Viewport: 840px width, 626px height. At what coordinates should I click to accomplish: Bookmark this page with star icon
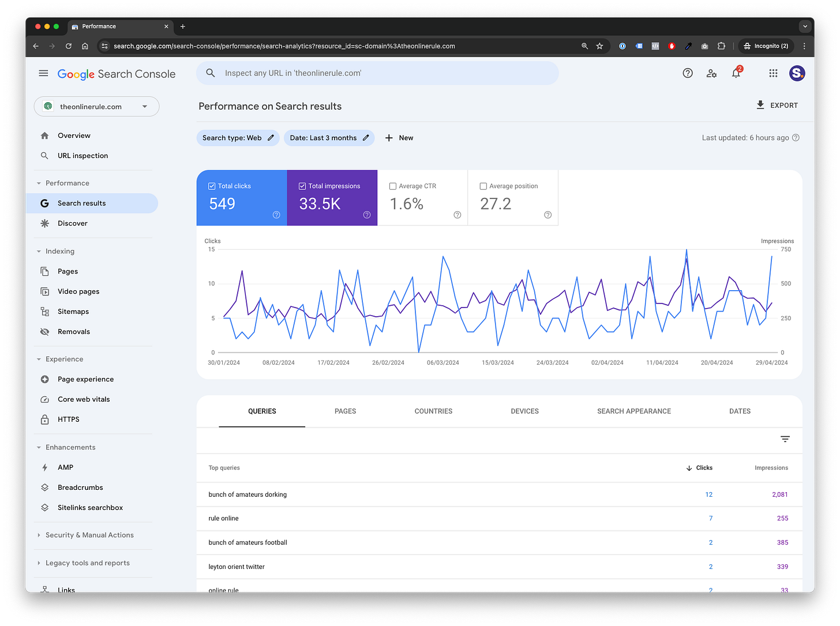[600, 46]
